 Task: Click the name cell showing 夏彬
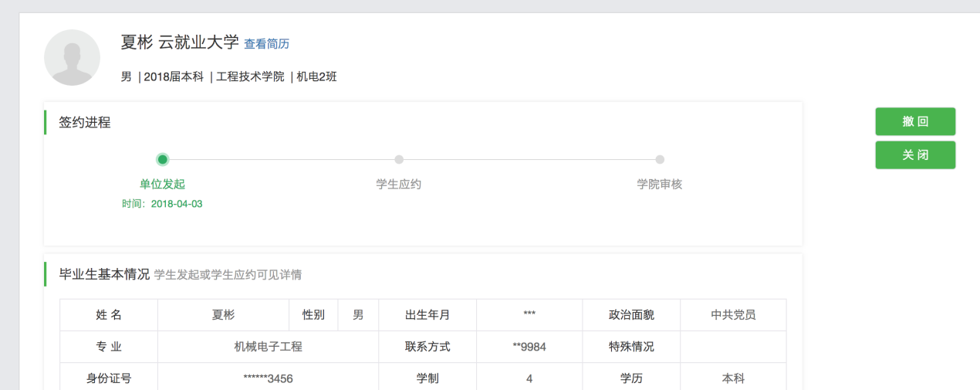coord(223,315)
